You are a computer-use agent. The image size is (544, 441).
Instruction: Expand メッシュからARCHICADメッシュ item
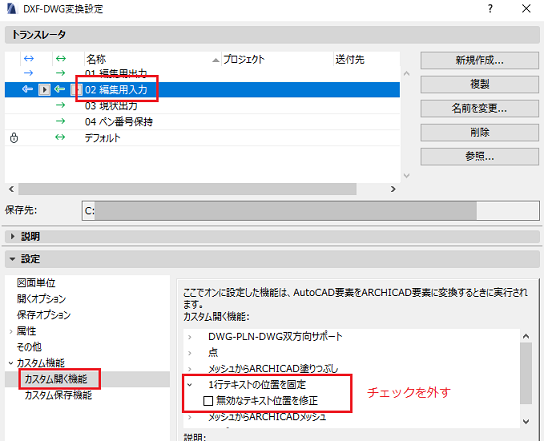190,417
